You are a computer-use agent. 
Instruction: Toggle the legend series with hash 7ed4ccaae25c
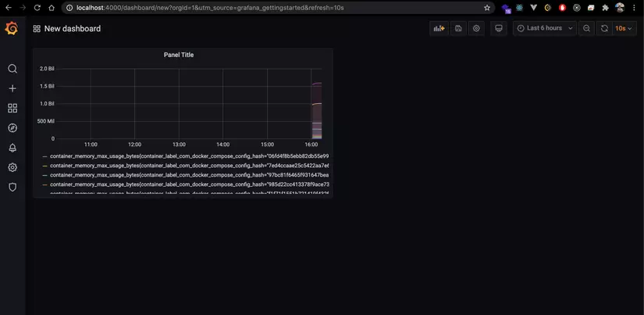(190, 166)
